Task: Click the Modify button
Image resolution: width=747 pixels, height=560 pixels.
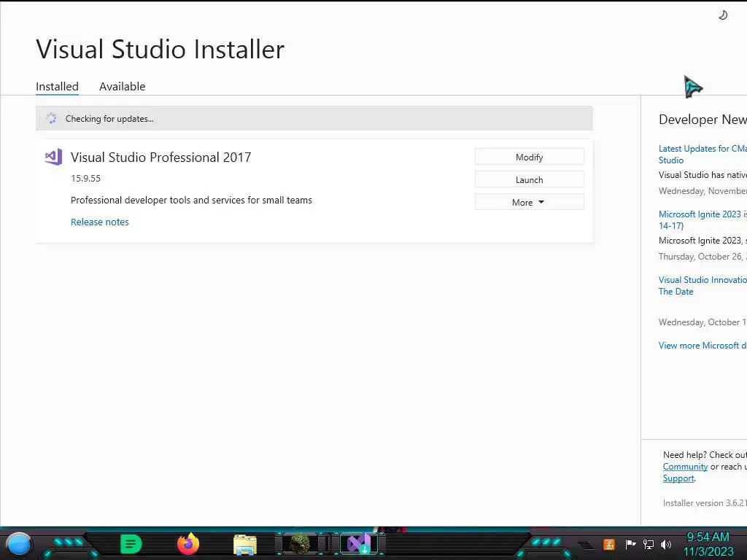Action: pos(530,157)
